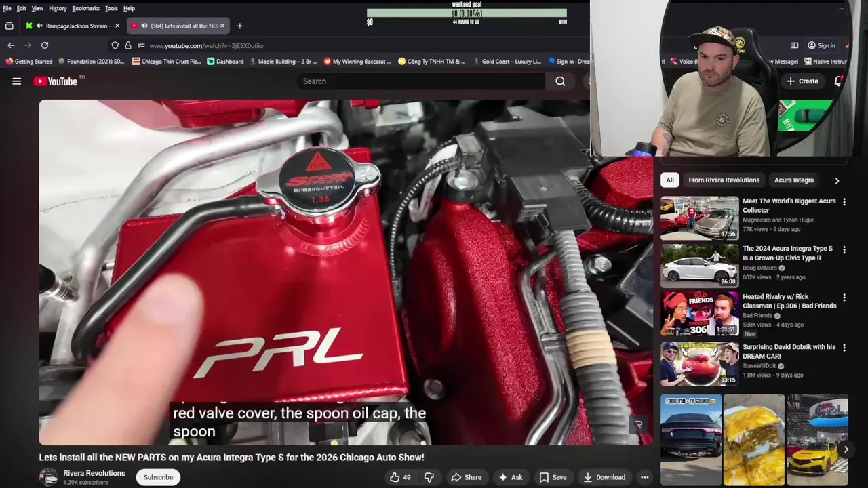Show next shorts with the right arrow
The width and height of the screenshot is (868, 488).
(x=846, y=449)
